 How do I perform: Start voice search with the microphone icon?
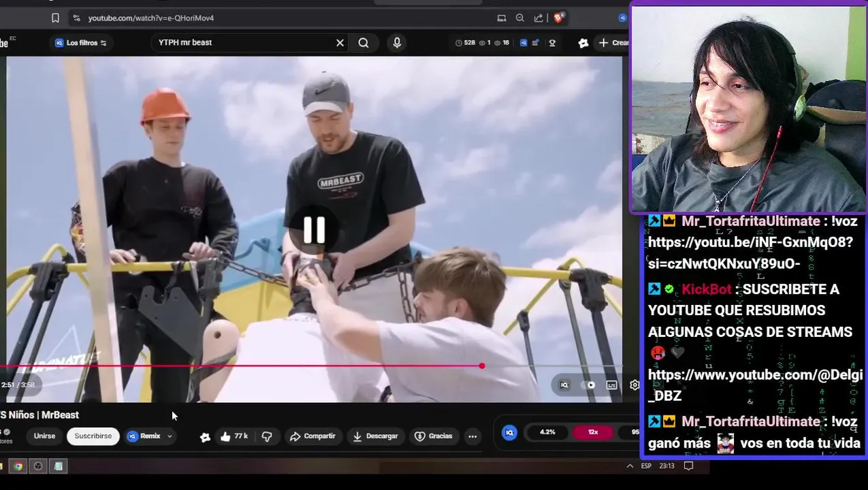[x=397, y=43]
